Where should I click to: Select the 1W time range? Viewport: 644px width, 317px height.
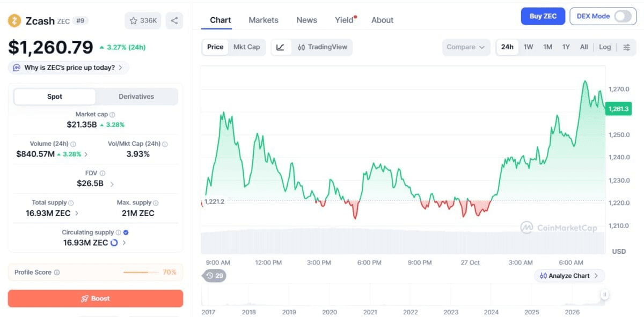click(x=529, y=47)
